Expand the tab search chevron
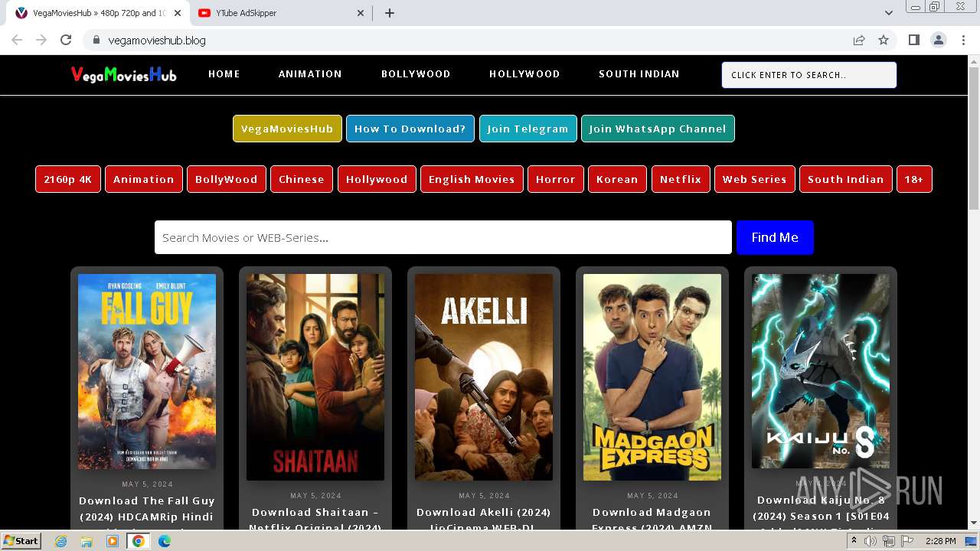This screenshot has height=551, width=980. pyautogui.click(x=888, y=13)
